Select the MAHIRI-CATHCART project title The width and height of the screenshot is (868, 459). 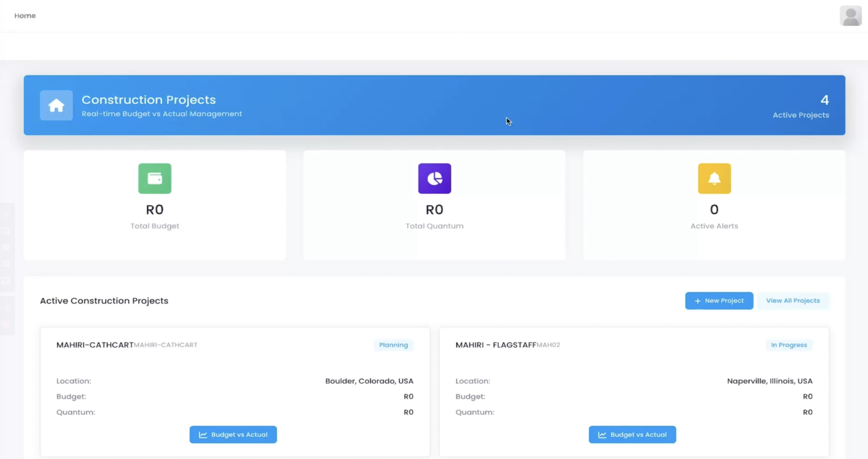(x=95, y=345)
